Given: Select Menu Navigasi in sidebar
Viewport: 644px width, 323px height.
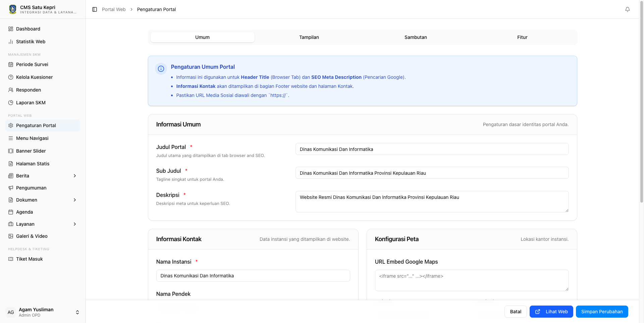Looking at the screenshot, I should (43, 138).
